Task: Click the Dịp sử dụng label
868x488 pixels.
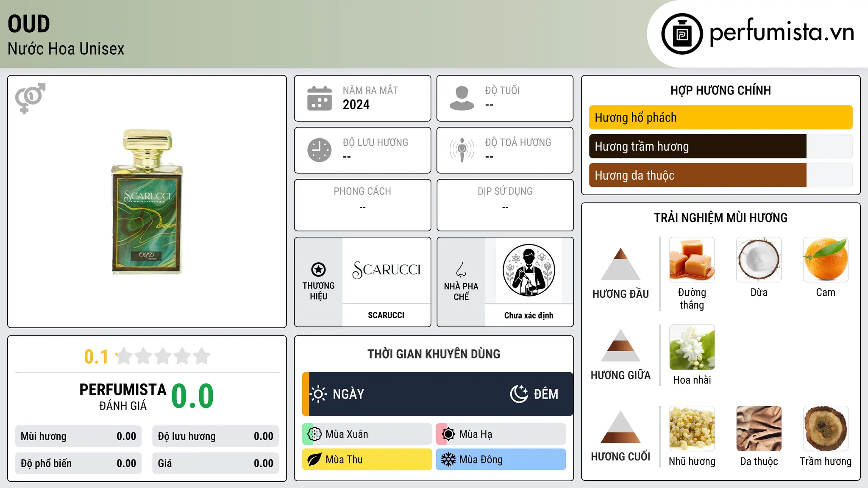Action: click(505, 191)
